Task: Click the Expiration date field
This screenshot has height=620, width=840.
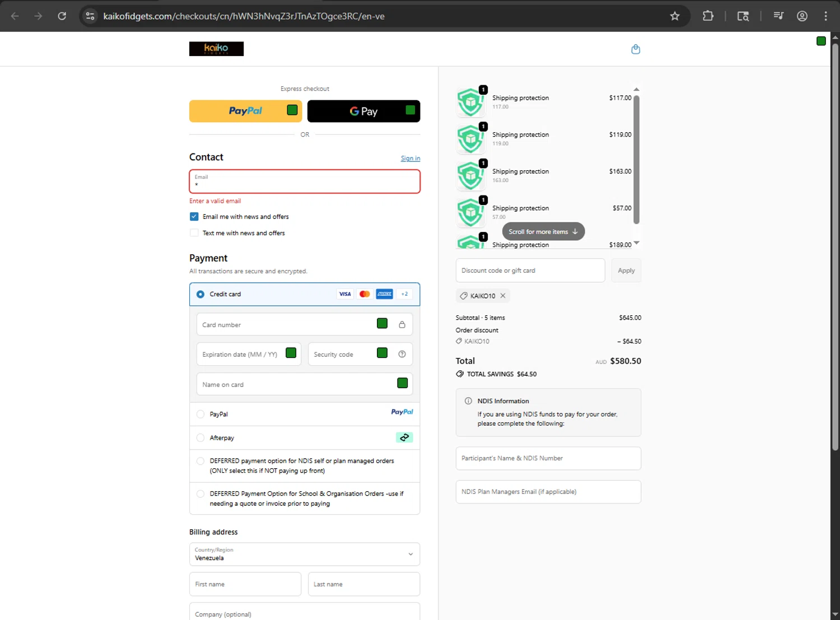Action: point(249,354)
